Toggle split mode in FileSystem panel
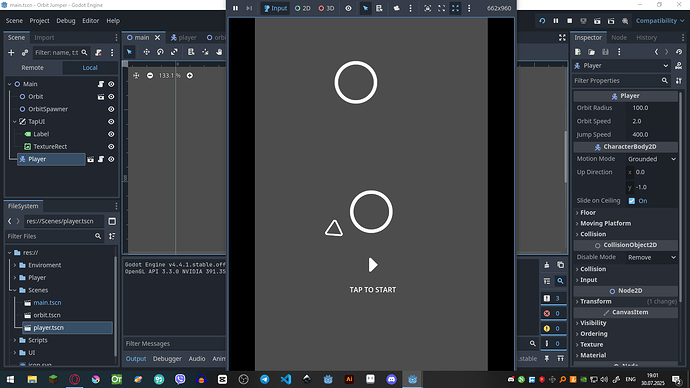690x388 pixels. (112, 221)
